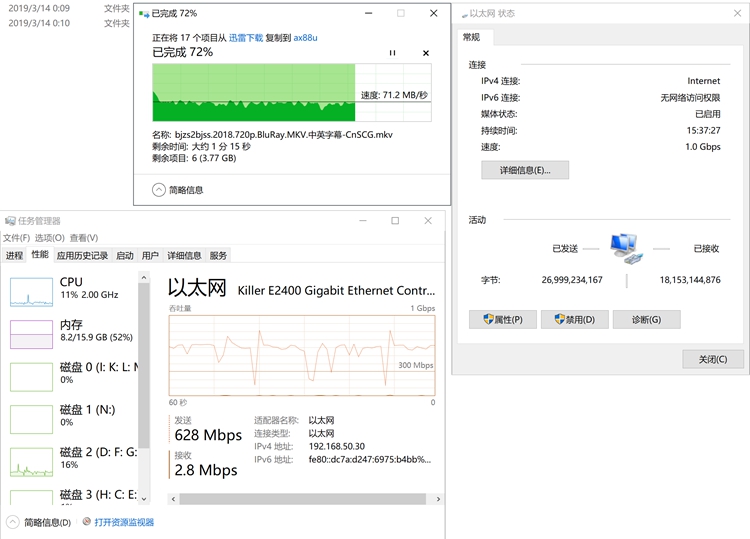
Task: Open the 迅雷下载 source folder link
Action: coord(246,38)
